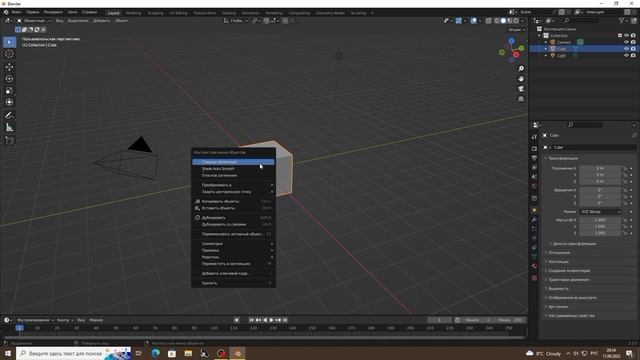640x360 pixels.
Task: Toggle Collection exclude checkbox in outliner
Action: (x=620, y=36)
